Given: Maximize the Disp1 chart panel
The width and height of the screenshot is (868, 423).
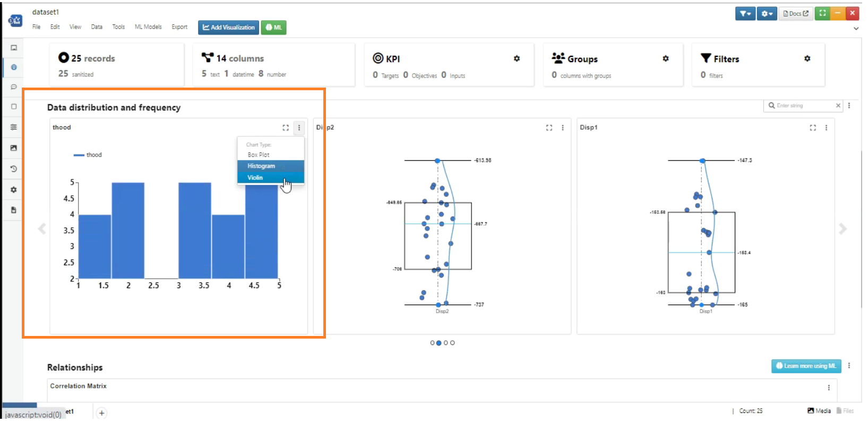Looking at the screenshot, I should (812, 127).
